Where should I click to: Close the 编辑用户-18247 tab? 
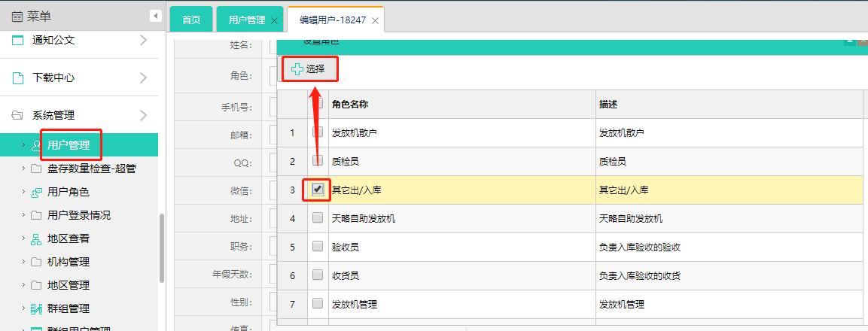pyautogui.click(x=375, y=21)
